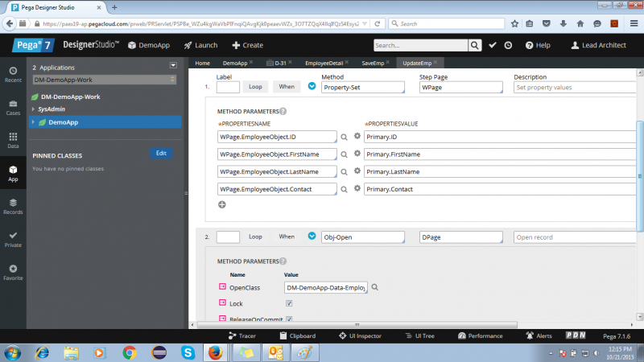644x362 pixels.
Task: Open Chrome from the Windows taskbar
Action: click(130, 352)
